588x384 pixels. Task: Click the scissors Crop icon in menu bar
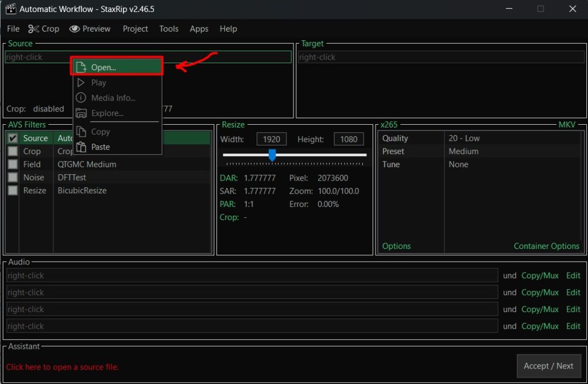(34, 29)
